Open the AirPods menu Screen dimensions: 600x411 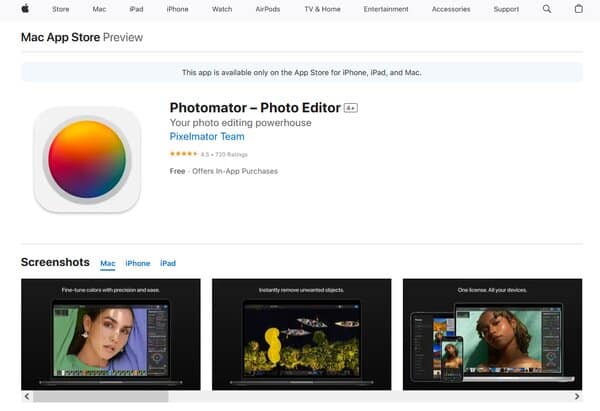tap(268, 9)
